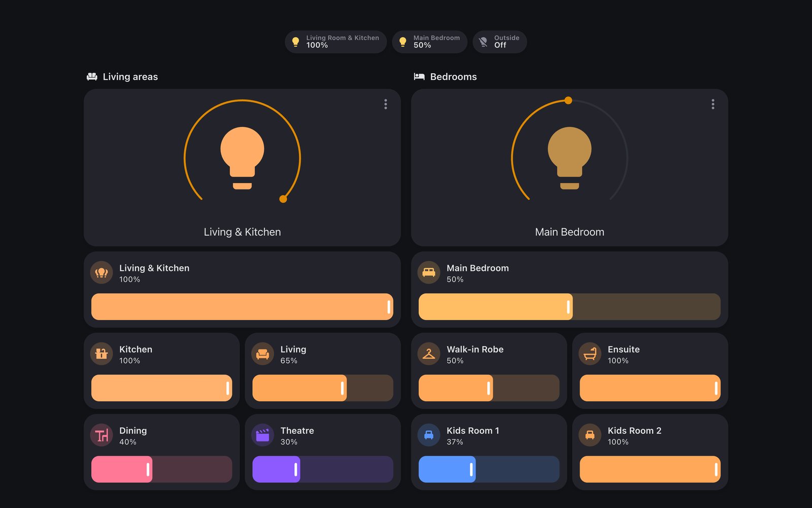Adjust the Living & Kitchen brightness slider
This screenshot has width=812, height=508.
click(242, 307)
